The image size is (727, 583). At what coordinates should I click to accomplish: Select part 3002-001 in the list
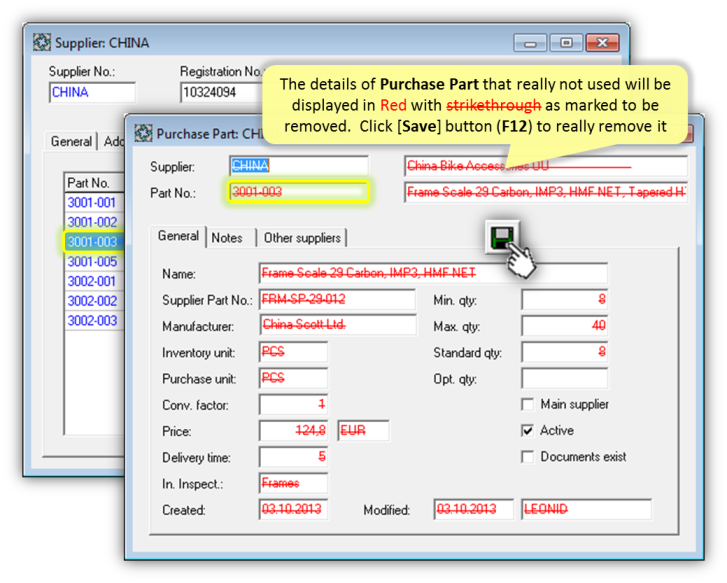pyautogui.click(x=95, y=282)
